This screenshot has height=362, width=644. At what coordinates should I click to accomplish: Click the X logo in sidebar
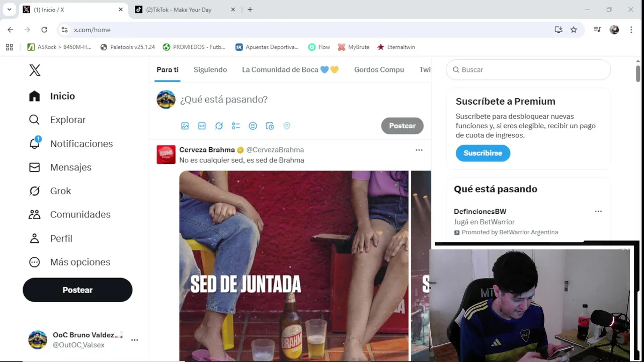tap(35, 70)
